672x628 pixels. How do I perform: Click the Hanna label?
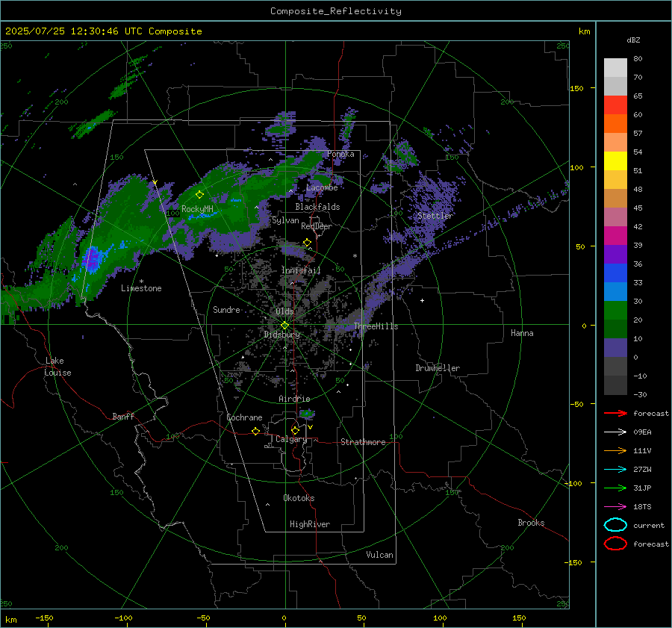click(522, 333)
